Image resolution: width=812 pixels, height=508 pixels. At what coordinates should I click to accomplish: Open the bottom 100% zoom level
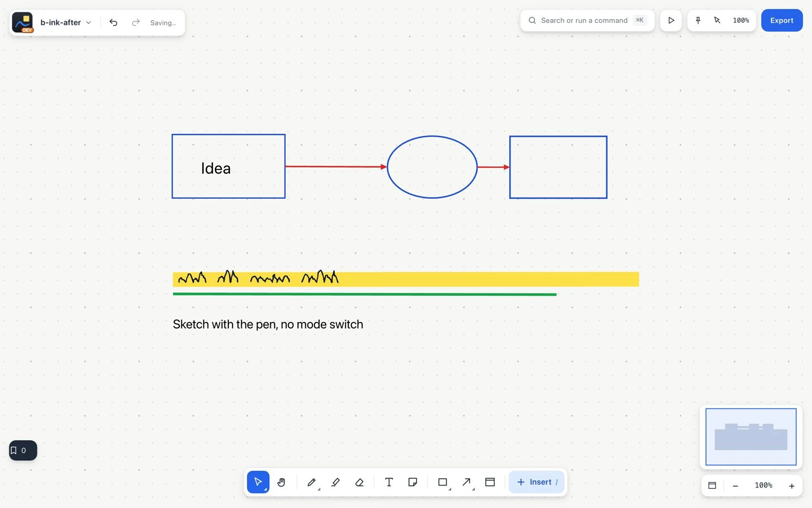tap(763, 485)
